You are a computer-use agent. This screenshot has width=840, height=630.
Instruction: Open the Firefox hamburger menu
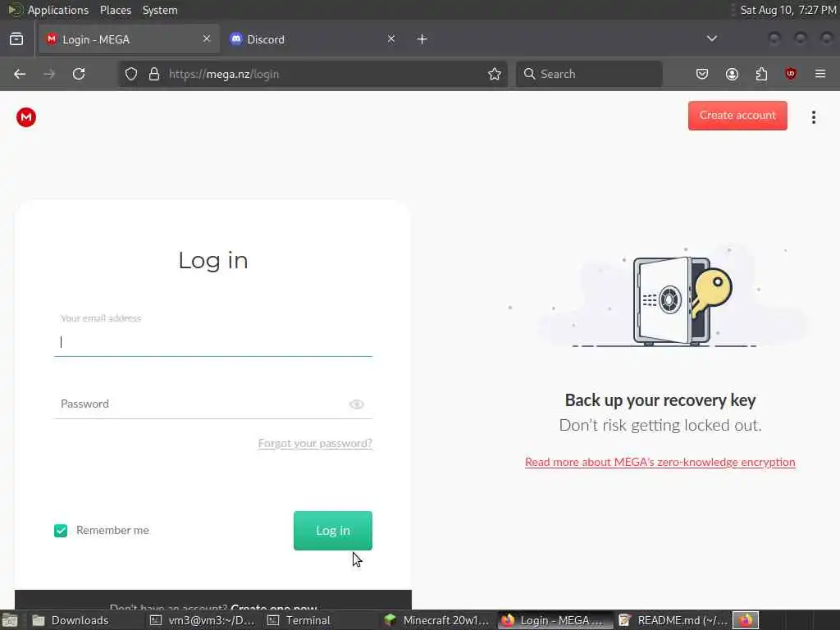[x=820, y=74]
